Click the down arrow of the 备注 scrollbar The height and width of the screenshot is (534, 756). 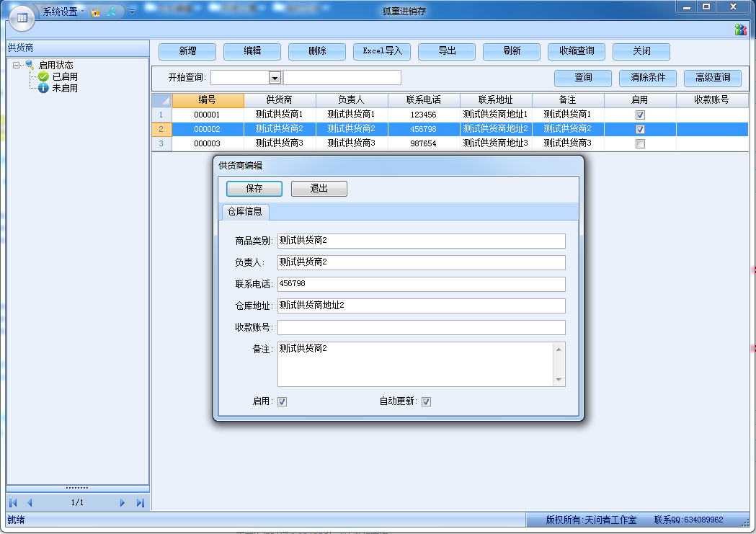(558, 380)
